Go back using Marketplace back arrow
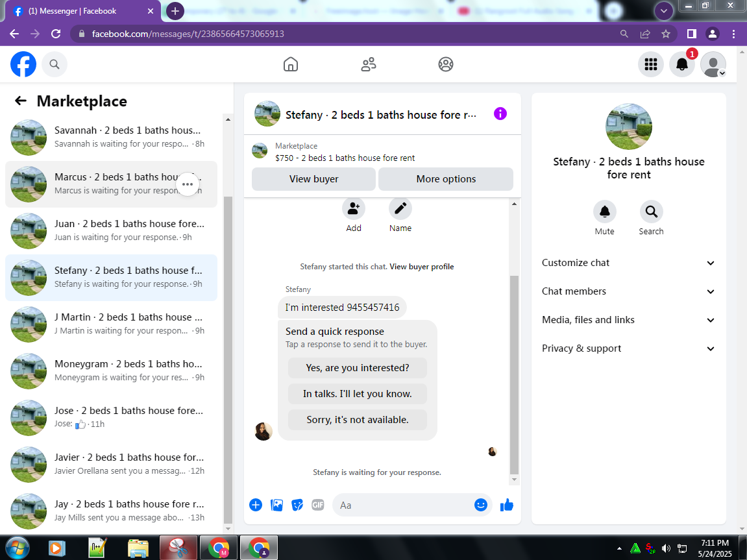The height and width of the screenshot is (560, 747). pos(21,101)
